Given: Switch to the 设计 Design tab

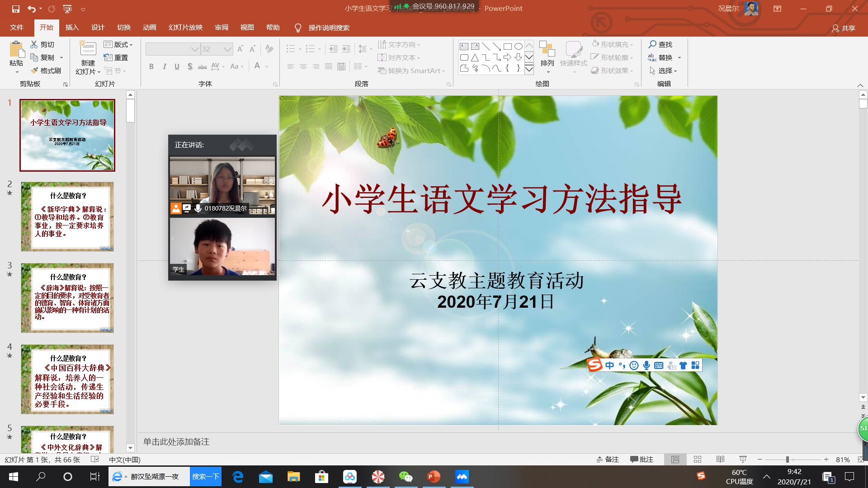Looking at the screenshot, I should 98,28.
